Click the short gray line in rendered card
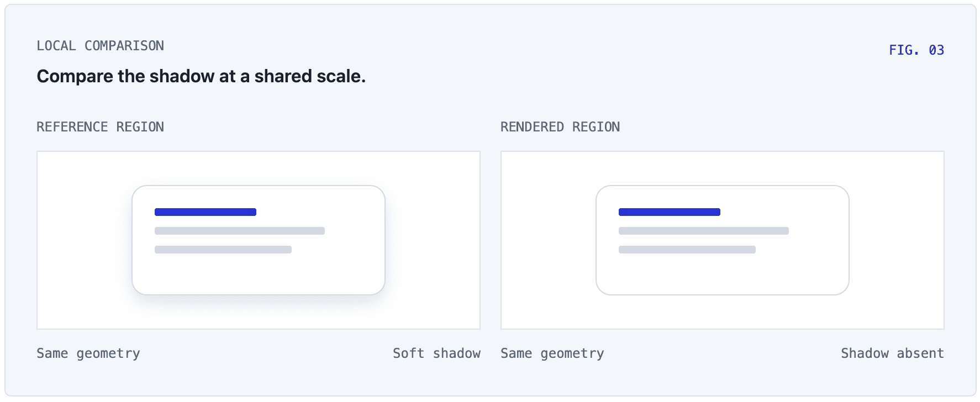 click(x=687, y=250)
